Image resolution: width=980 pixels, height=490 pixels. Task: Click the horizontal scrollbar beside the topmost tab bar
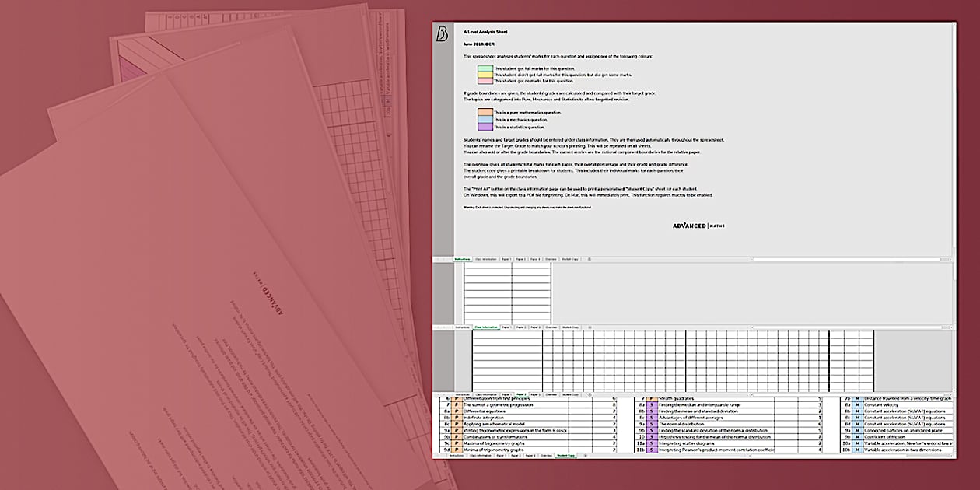848,259
